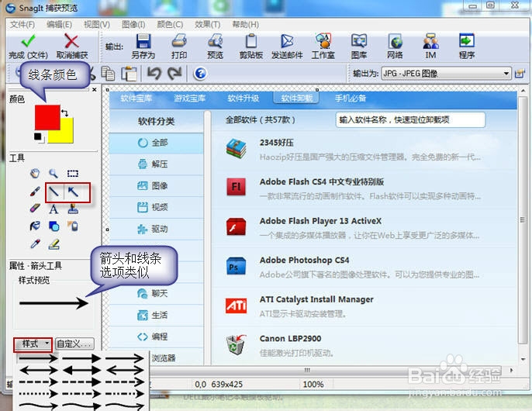Select the 图像 category in sidebar

pos(157,186)
